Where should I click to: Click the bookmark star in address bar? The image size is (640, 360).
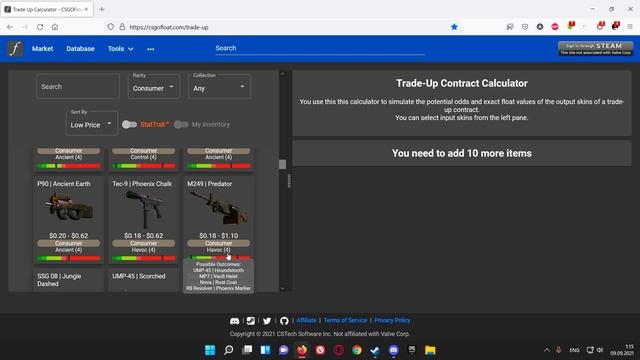(454, 27)
